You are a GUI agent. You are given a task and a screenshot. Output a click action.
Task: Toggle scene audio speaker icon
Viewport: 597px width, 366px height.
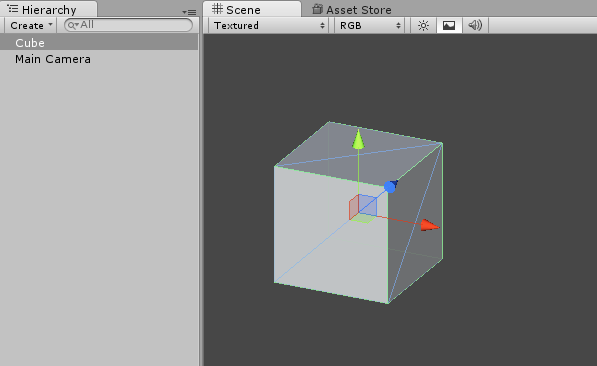click(475, 26)
